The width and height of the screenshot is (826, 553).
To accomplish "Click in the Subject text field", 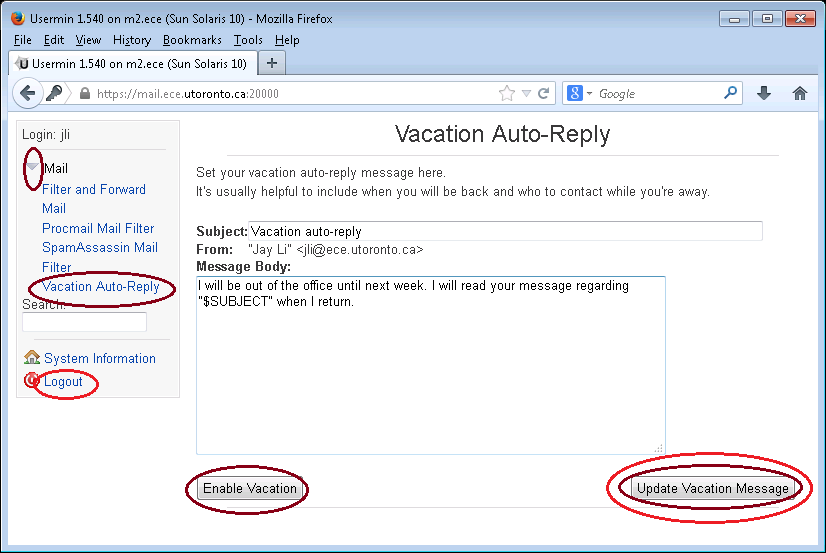I will [505, 231].
